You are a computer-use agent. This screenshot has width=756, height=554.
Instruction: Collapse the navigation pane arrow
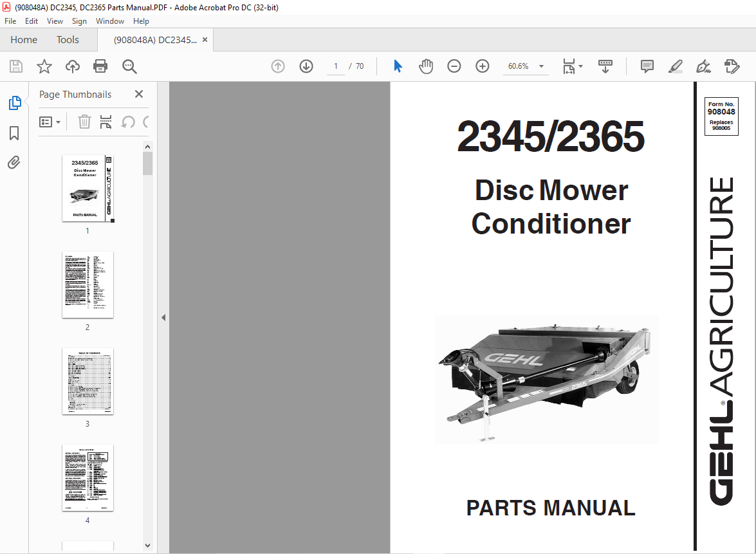163,317
